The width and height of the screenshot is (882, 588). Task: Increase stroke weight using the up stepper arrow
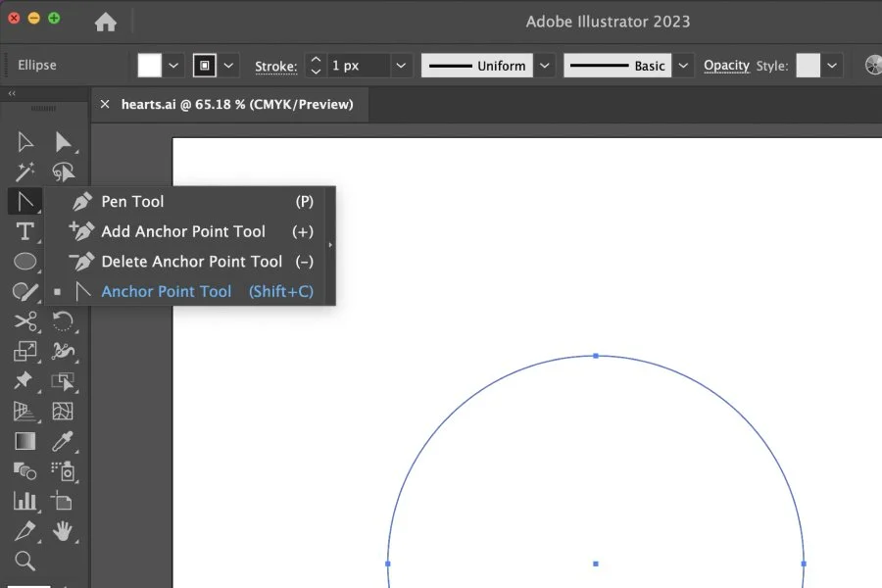316,60
